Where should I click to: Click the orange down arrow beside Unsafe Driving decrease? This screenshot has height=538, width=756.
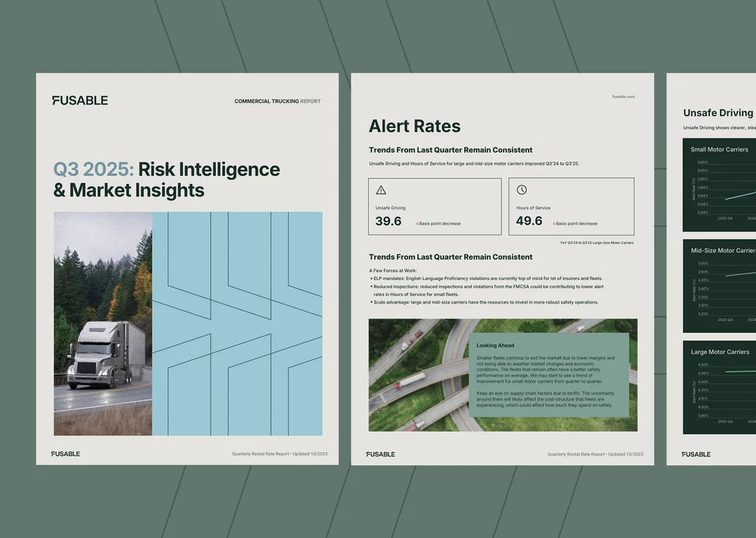click(418, 223)
